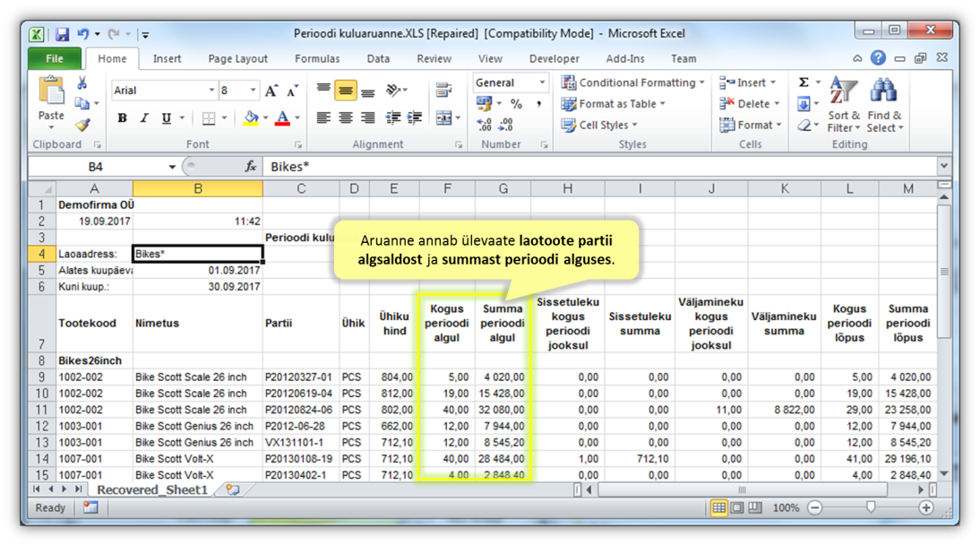Switch to the Page Layout tab
Viewport: 980px width, 546px height.
coord(237,59)
